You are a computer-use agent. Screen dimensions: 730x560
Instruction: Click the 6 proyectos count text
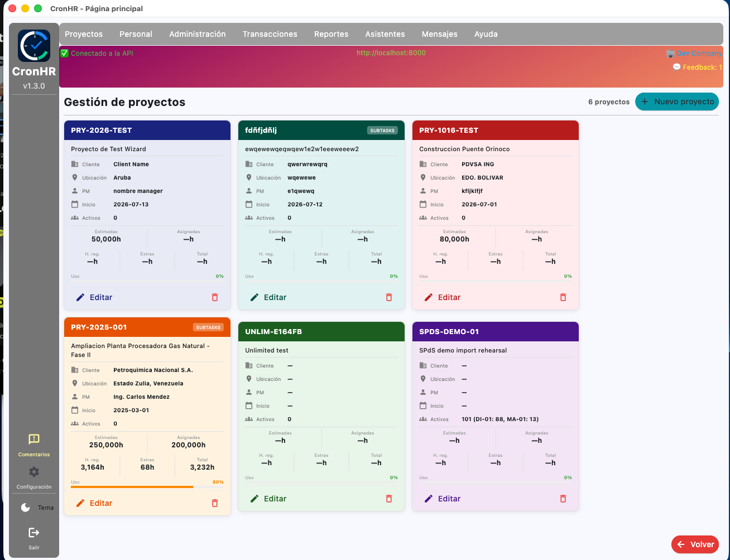[x=609, y=102]
